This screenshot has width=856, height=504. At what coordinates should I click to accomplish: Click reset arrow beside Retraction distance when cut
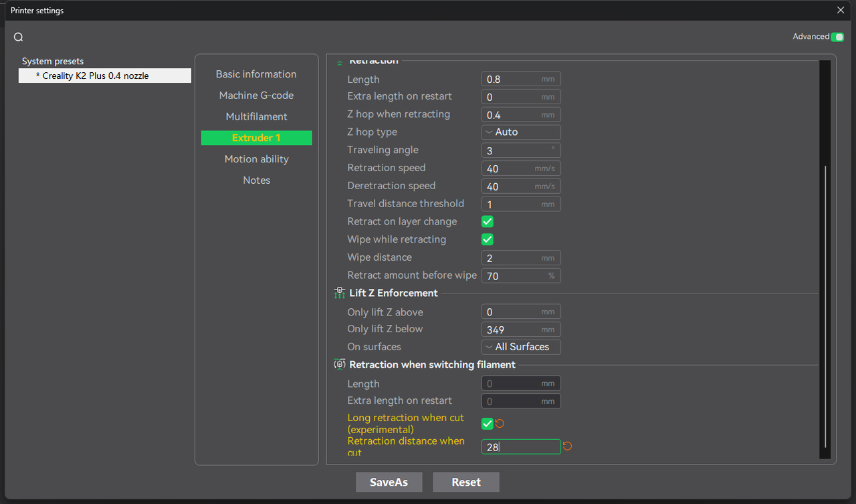(x=567, y=447)
